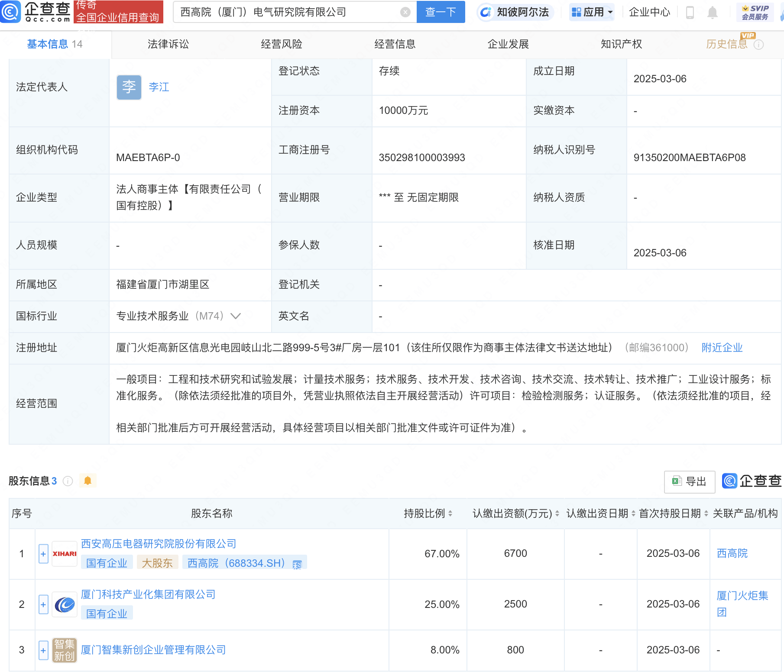Click the 查一下 search button
The height and width of the screenshot is (672, 784).
coord(441,12)
